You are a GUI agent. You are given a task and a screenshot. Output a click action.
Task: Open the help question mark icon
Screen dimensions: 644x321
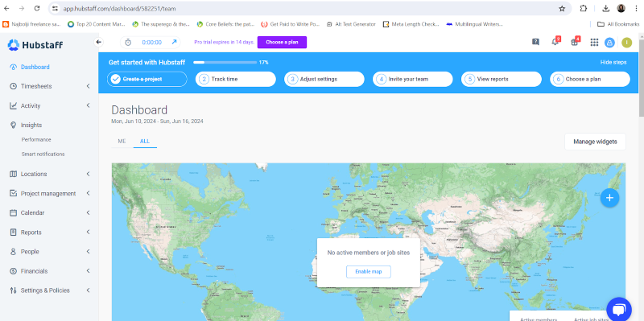pyautogui.click(x=535, y=42)
